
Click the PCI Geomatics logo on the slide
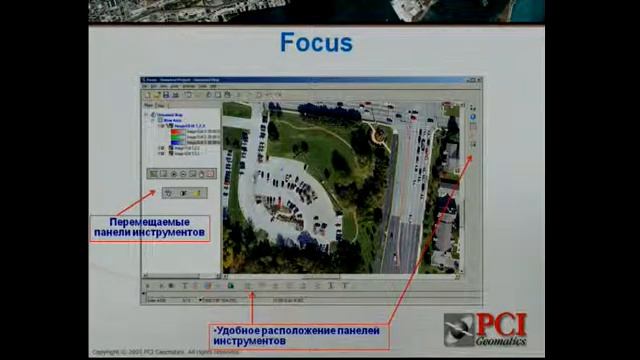coord(486,330)
